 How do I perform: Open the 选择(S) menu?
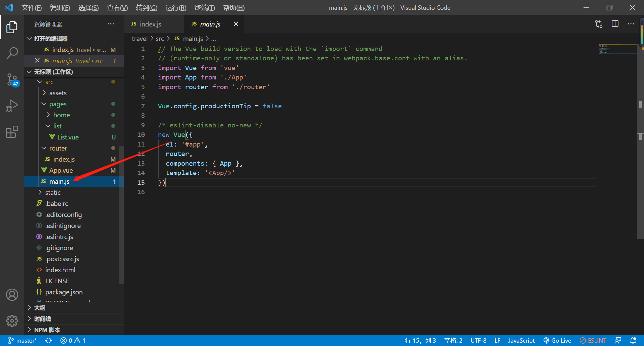point(88,7)
